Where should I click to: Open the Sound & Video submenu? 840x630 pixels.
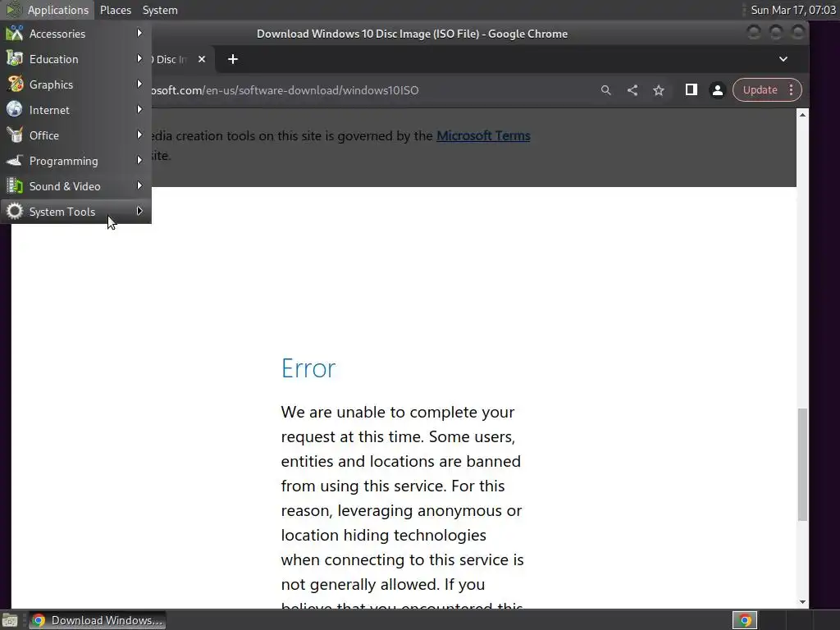[75, 186]
